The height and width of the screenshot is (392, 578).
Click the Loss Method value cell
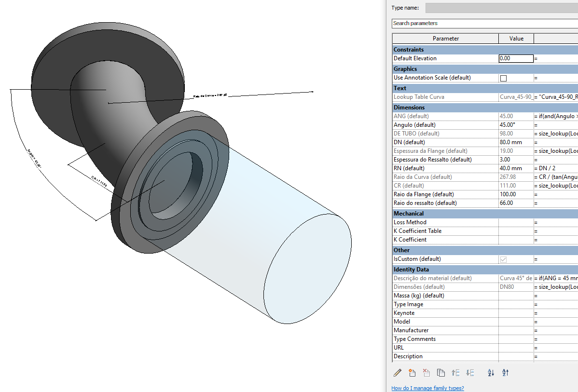[x=516, y=222]
